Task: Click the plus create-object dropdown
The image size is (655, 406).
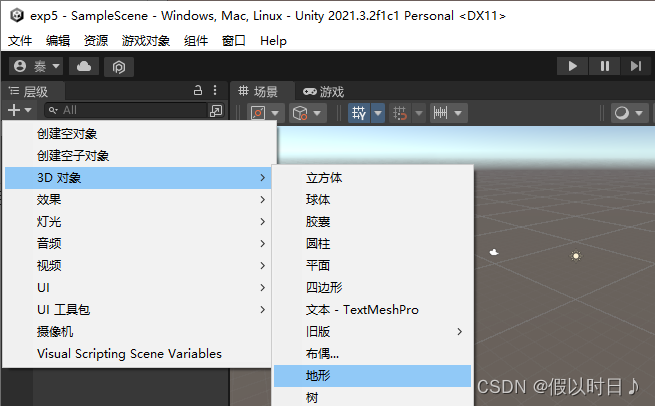Action: pos(20,110)
